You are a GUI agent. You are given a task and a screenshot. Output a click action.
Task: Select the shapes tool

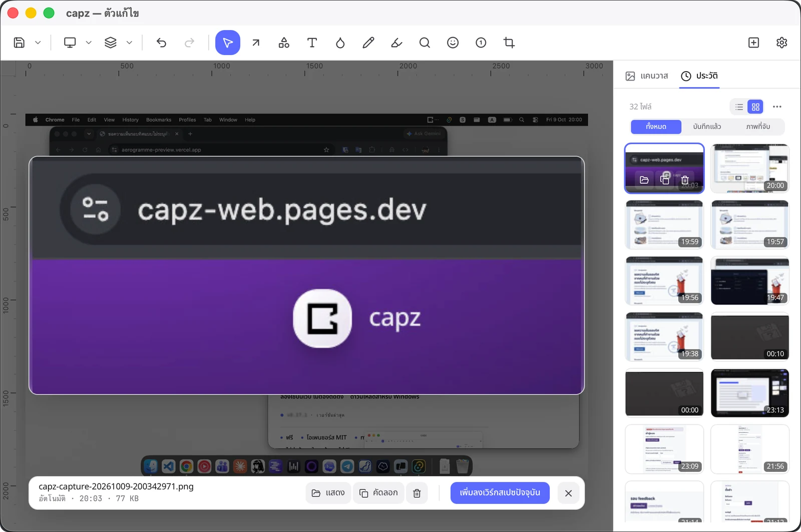pyautogui.click(x=284, y=43)
